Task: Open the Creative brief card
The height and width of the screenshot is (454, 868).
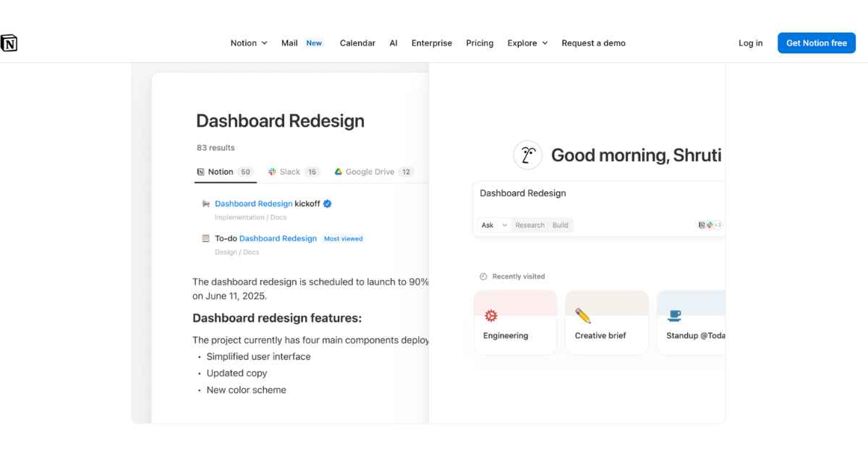Action: (x=607, y=322)
